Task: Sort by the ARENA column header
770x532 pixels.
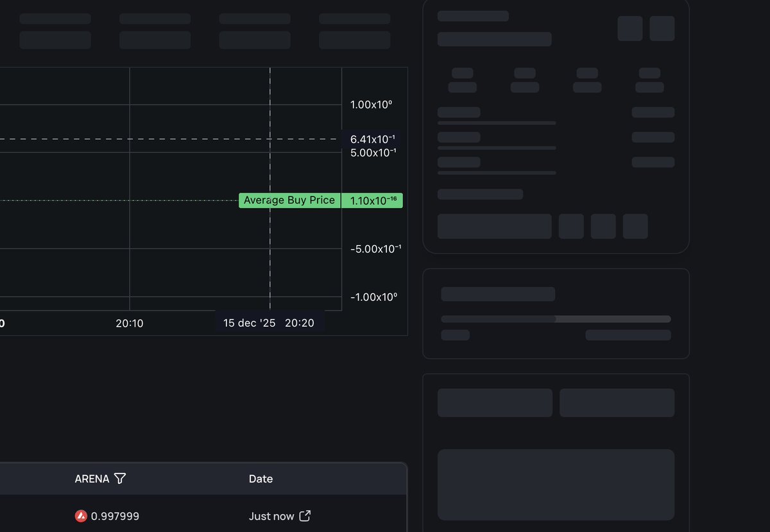Action: [92, 479]
